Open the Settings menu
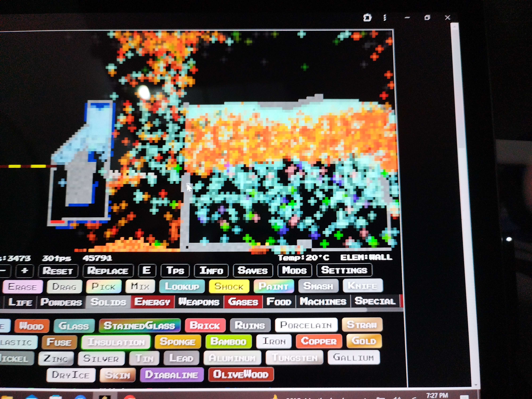 pyautogui.click(x=344, y=270)
